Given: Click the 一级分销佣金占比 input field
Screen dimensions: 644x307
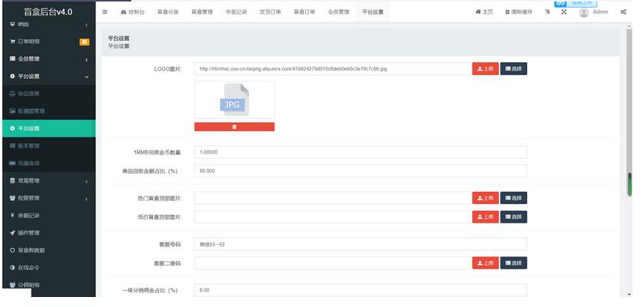Looking at the screenshot, I should click(x=360, y=290).
